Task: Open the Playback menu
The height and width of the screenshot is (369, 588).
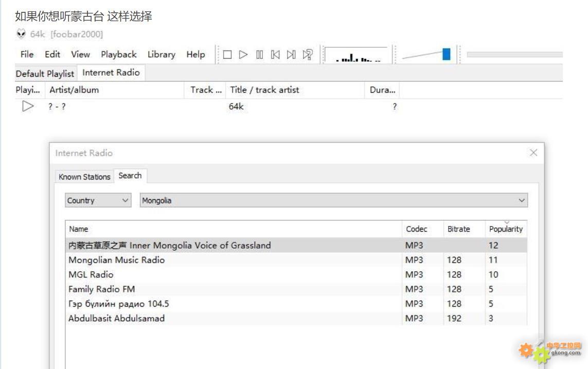Action: click(118, 55)
